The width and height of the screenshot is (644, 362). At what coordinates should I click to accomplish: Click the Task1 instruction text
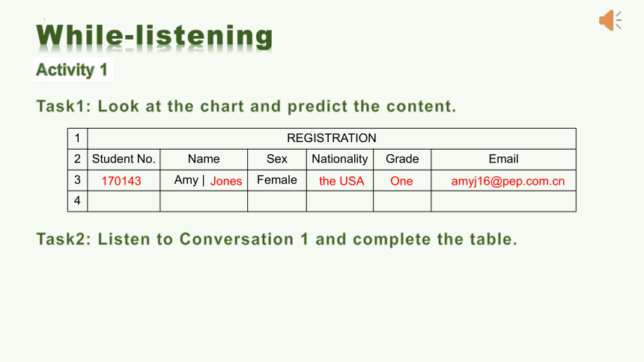tap(246, 106)
